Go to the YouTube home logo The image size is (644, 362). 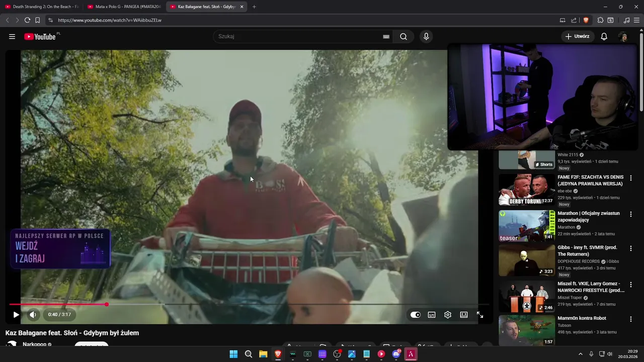tap(40, 36)
